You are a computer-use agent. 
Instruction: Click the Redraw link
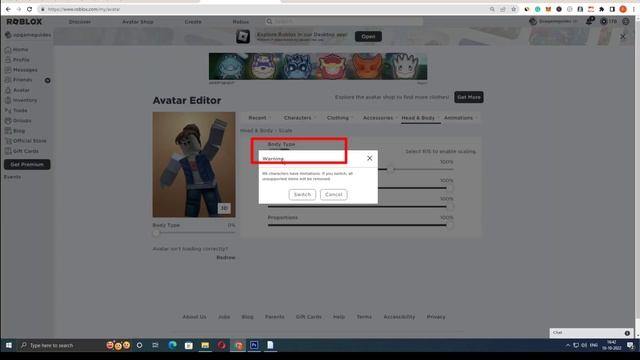(x=226, y=258)
